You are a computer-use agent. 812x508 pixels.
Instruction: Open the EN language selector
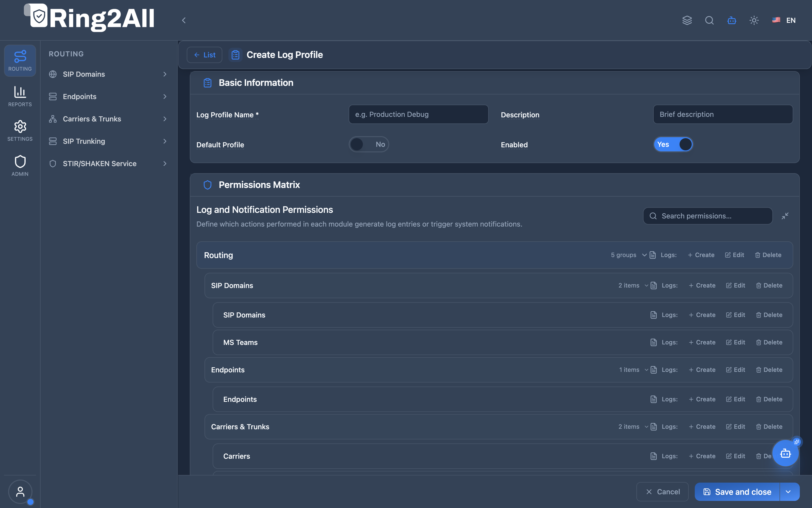[784, 20]
